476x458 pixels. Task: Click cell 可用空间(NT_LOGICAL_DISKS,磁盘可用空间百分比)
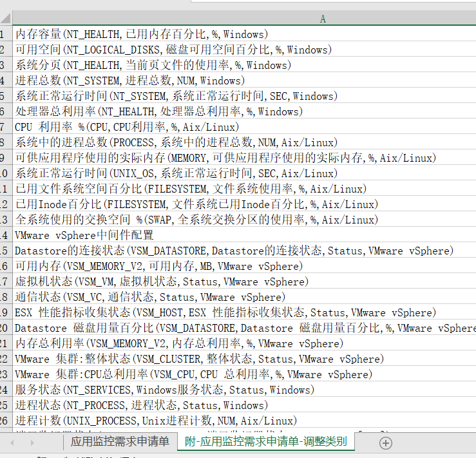(244, 49)
